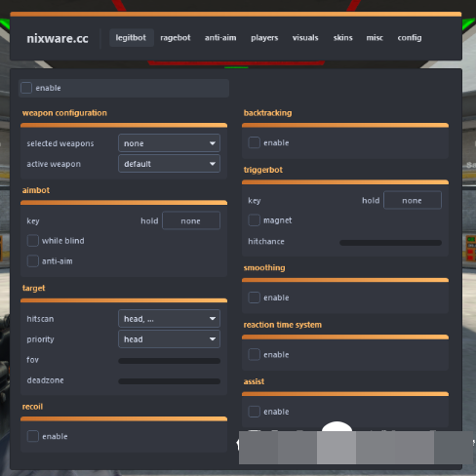This screenshot has height=476, width=476.
Task: Enable the reaction time system checkbox
Action: (254, 354)
